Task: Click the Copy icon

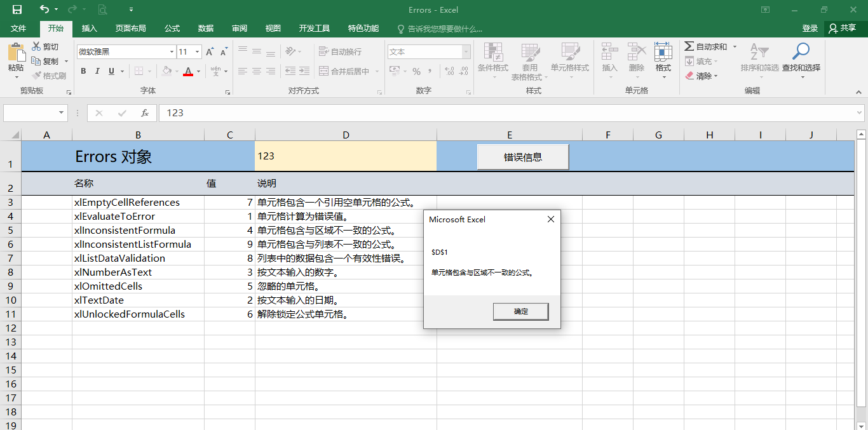Action: pos(36,61)
